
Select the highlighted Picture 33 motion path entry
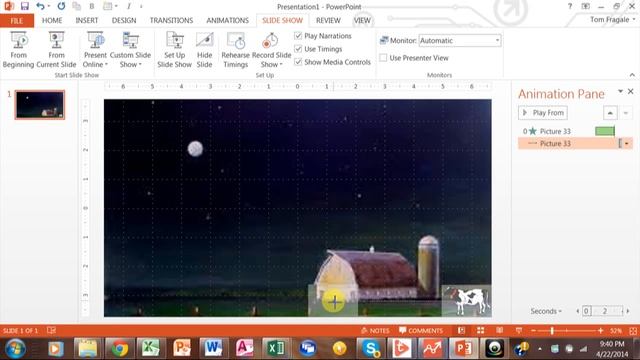coord(576,143)
